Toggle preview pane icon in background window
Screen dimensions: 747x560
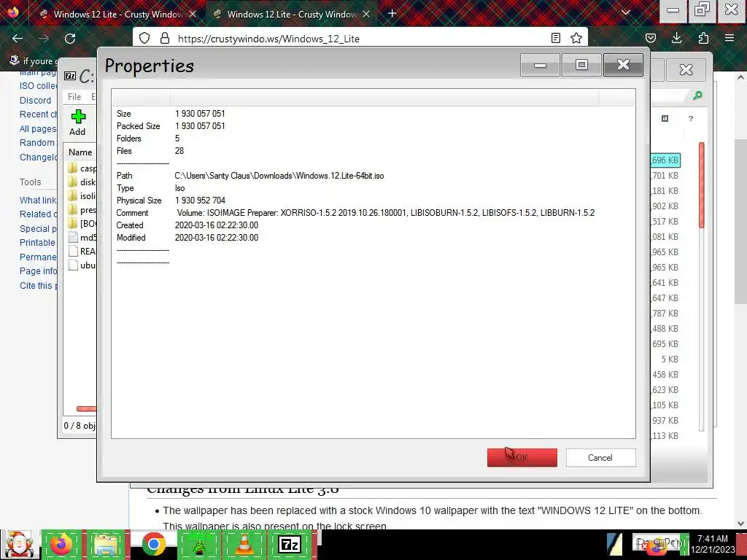[x=665, y=119]
